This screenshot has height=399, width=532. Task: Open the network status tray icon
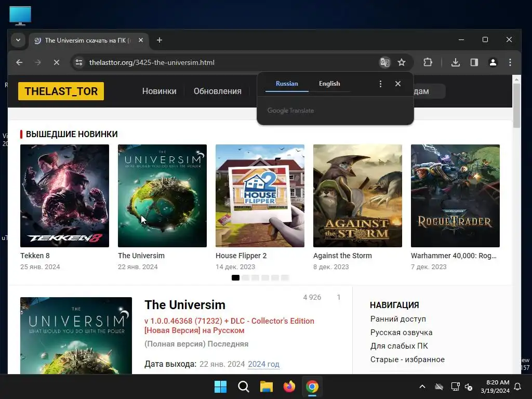(x=455, y=387)
